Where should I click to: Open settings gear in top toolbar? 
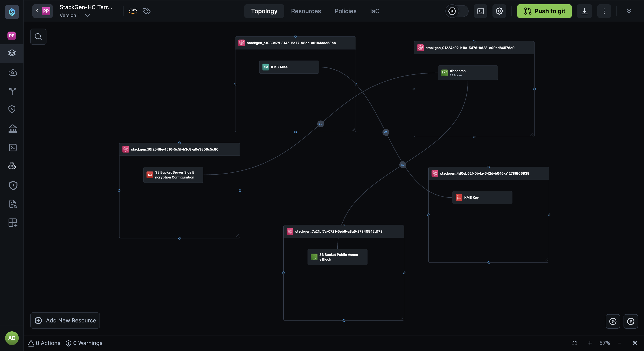(499, 11)
